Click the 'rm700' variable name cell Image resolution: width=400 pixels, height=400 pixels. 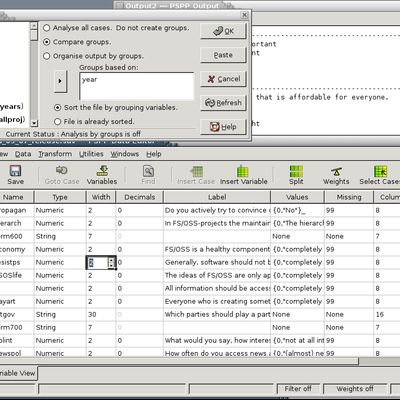[x=17, y=327]
